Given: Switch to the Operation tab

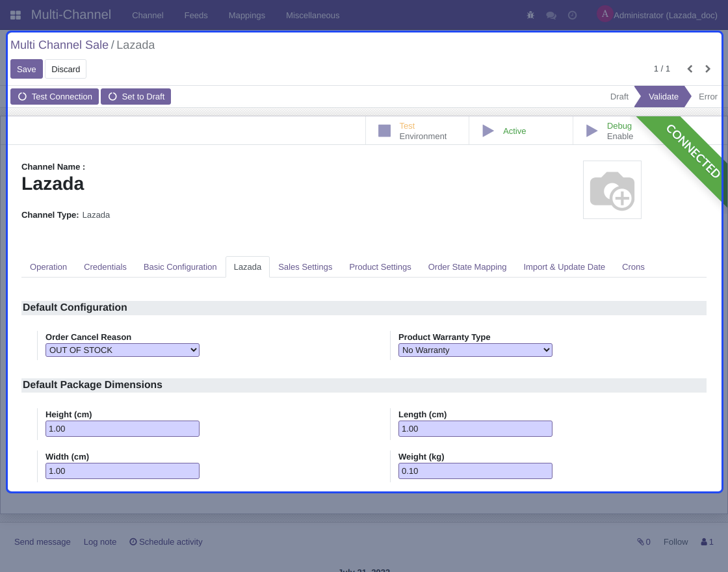Looking at the screenshot, I should click(48, 267).
